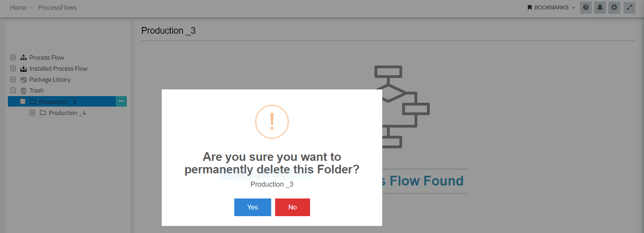This screenshot has width=644, height=233.
Task: Cancel deletion with the No button
Action: point(292,207)
